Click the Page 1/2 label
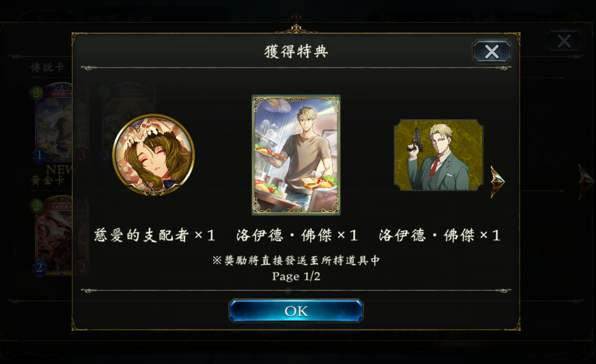This screenshot has width=596, height=364. (x=296, y=276)
